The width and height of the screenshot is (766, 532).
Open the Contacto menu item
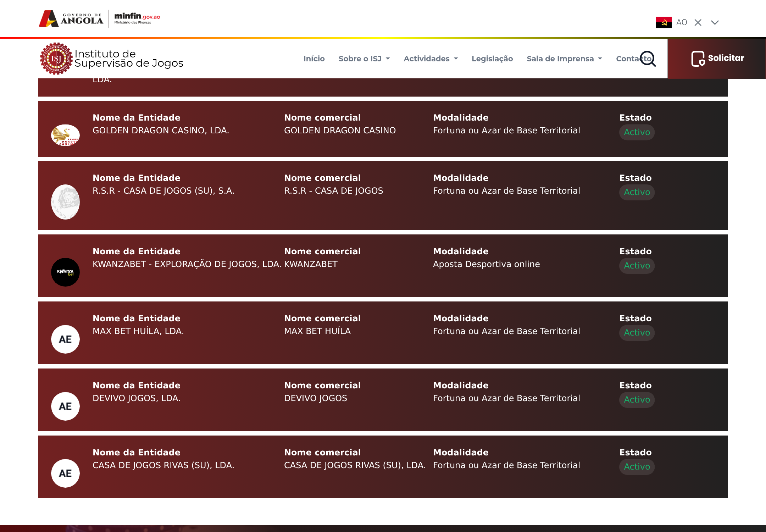pos(634,59)
